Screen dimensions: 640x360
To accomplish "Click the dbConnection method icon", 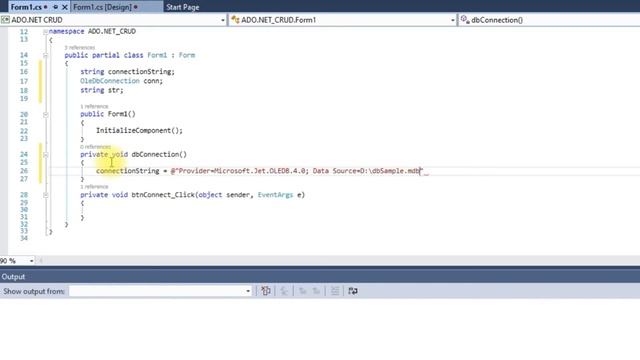I will (x=464, y=19).
